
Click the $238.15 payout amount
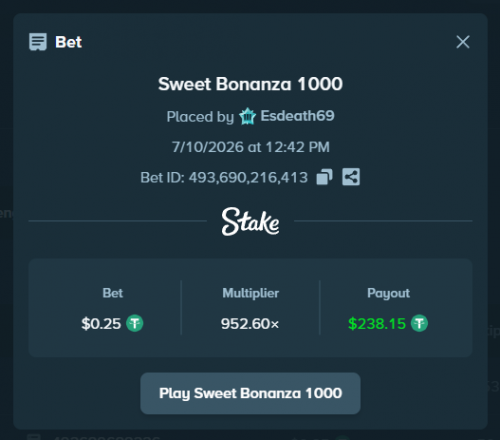377,324
